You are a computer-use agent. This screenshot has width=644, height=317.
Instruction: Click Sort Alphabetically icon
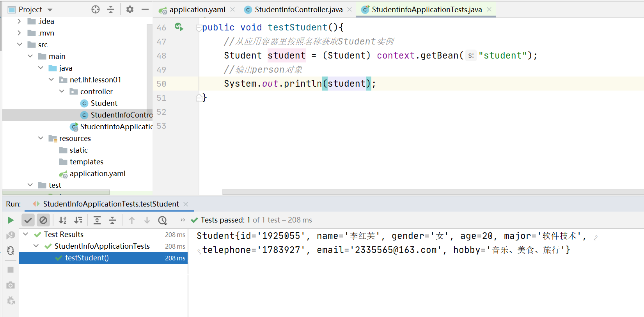tap(63, 220)
